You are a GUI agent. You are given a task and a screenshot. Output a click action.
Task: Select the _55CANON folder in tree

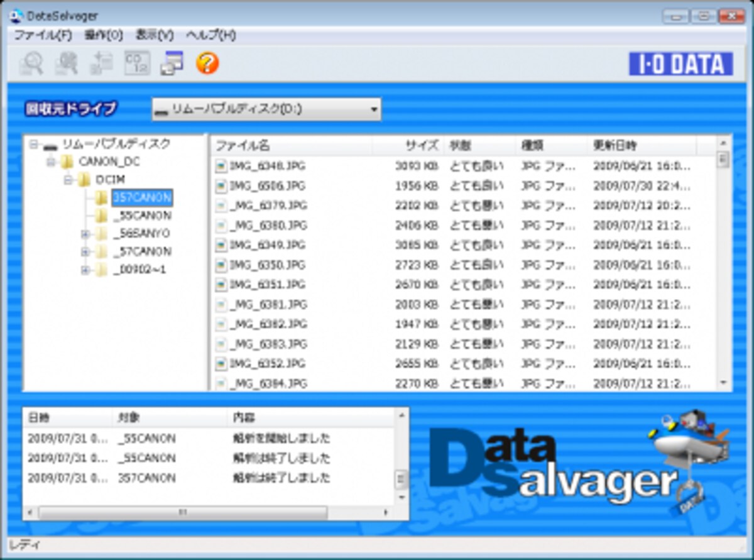tap(142, 216)
